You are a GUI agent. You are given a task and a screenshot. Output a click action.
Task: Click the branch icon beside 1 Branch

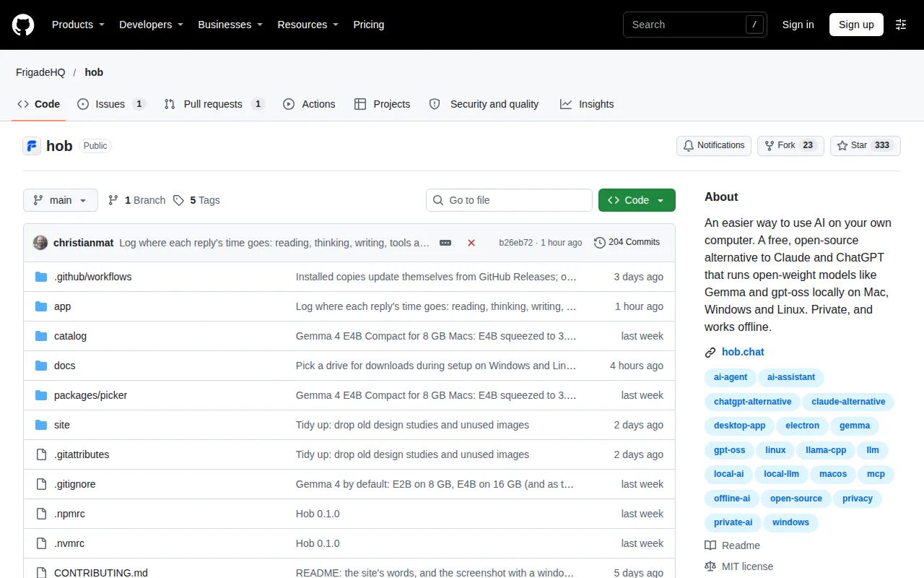113,200
